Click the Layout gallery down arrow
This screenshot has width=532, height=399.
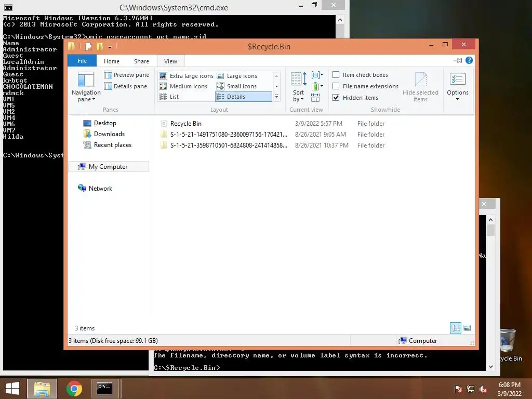click(276, 86)
